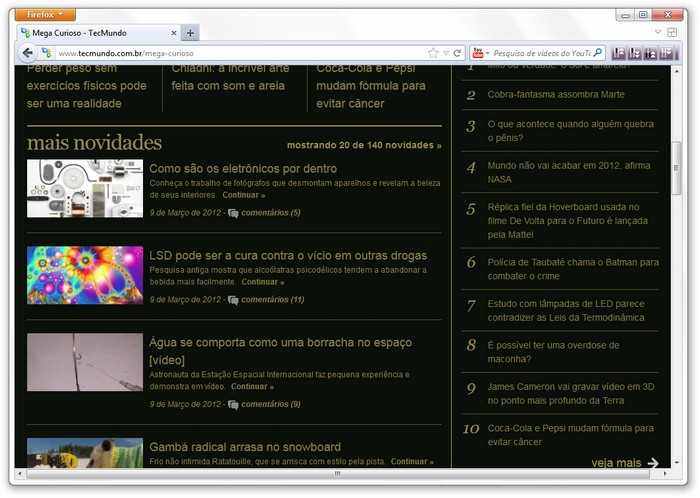The height and width of the screenshot is (498, 700).
Task: Open comentários (11) link
Action: point(273,300)
